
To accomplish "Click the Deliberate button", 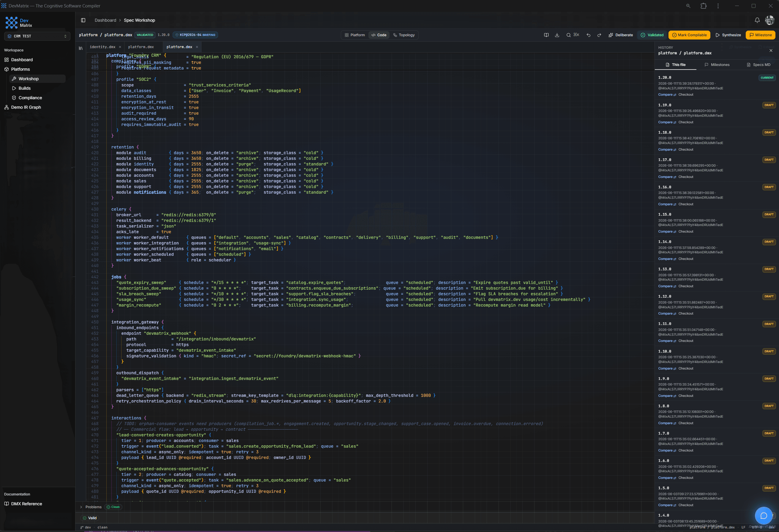I will 620,35.
